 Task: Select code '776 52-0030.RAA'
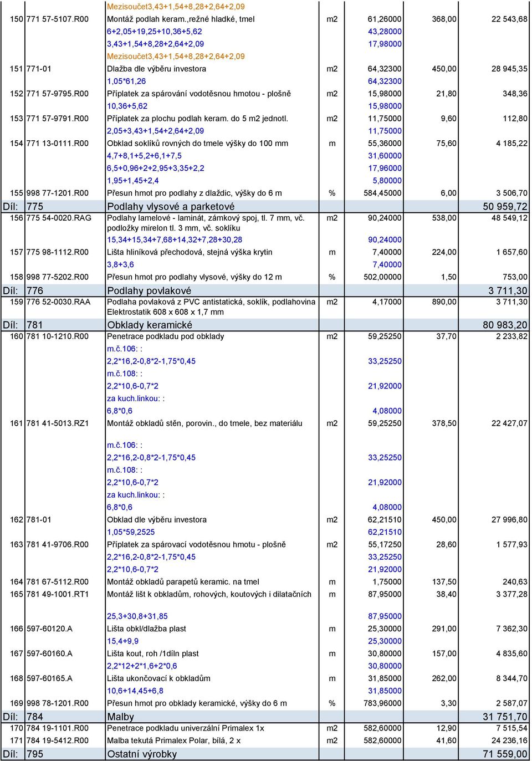tap(58, 302)
